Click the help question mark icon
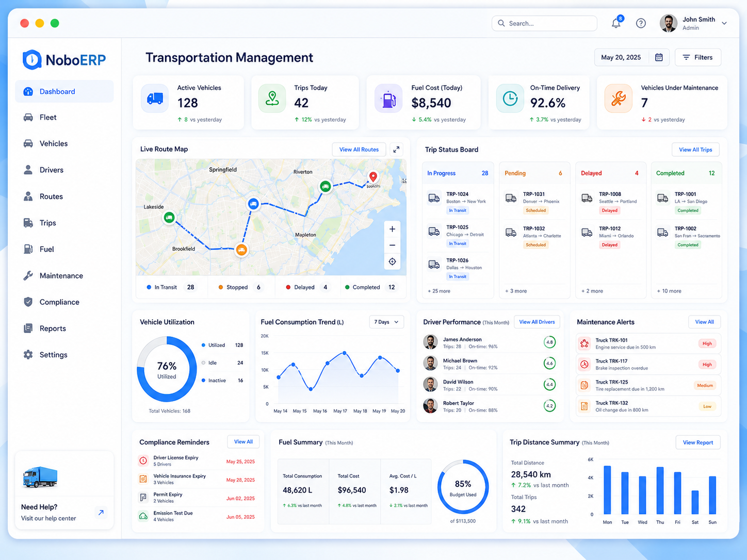747x560 pixels. pyautogui.click(x=641, y=23)
